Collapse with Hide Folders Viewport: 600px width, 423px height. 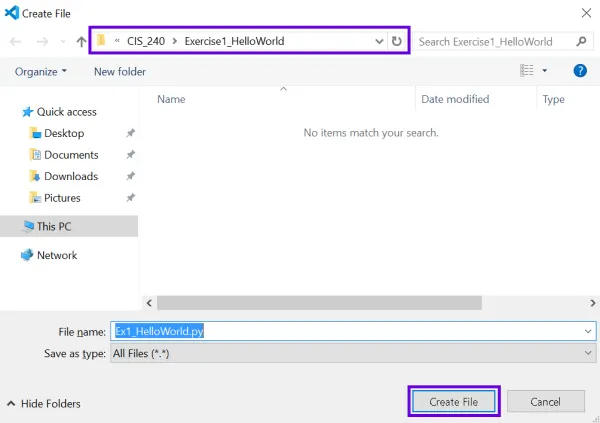[x=43, y=403]
